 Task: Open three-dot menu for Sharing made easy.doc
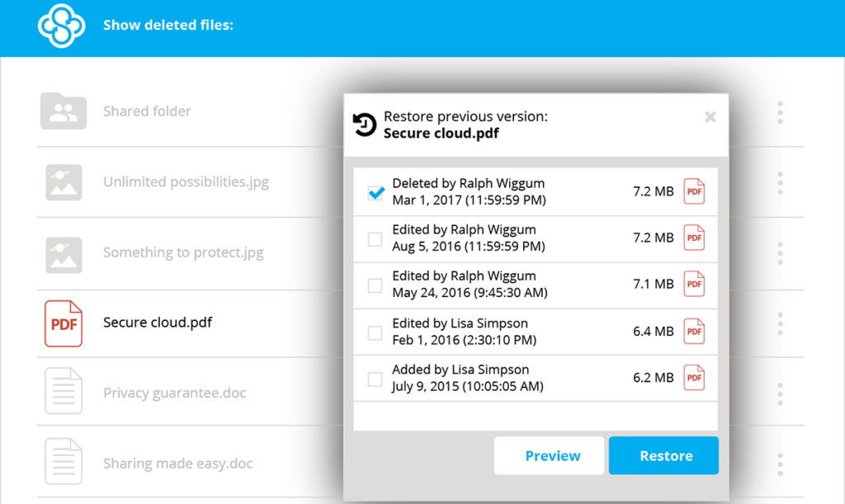[x=780, y=464]
